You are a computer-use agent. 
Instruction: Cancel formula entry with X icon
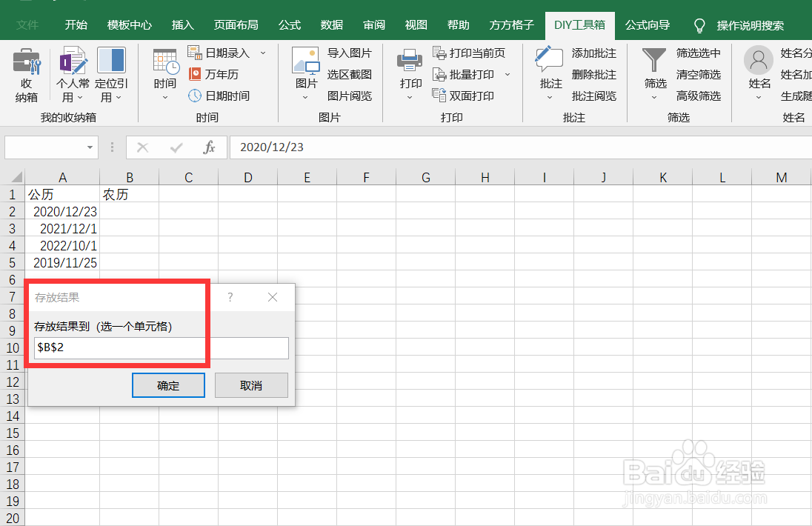(142, 147)
